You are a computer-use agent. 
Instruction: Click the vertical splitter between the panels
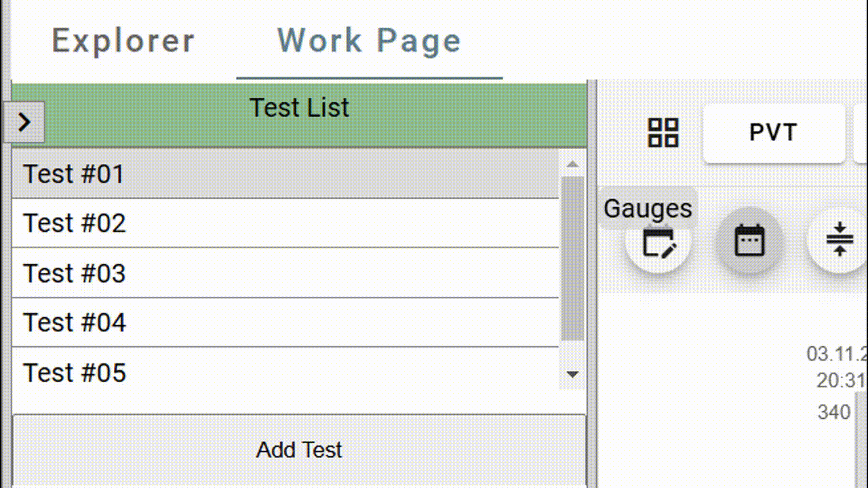coord(592,283)
